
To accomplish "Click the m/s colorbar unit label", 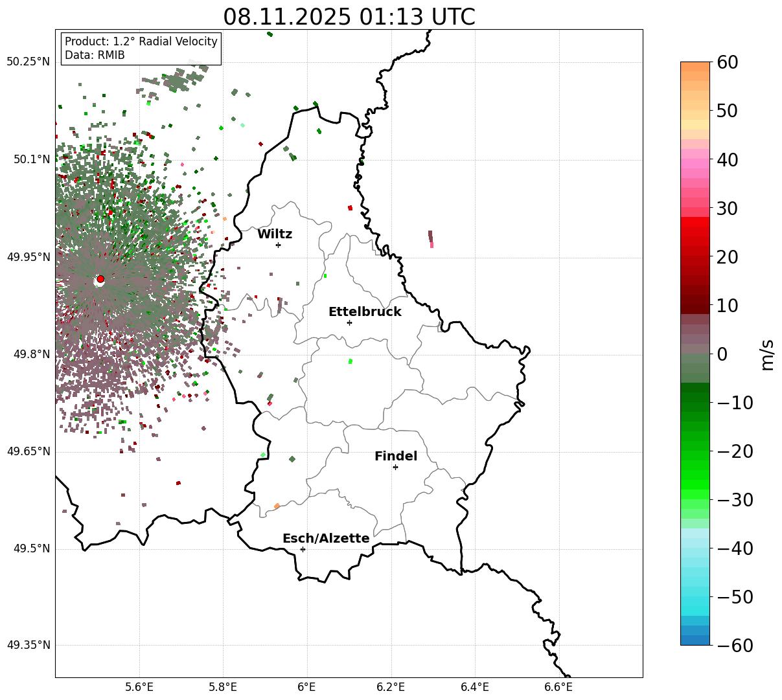I will [768, 354].
